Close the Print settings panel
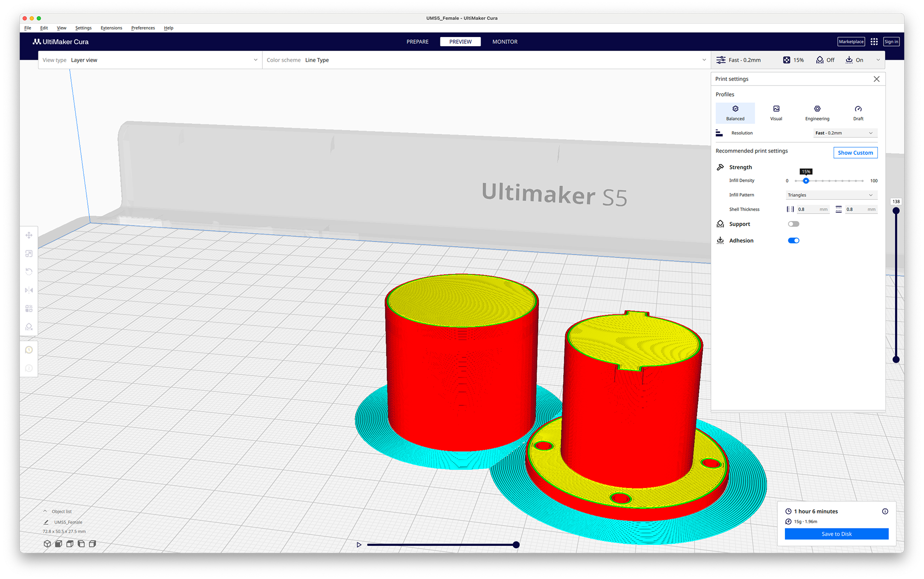Image resolution: width=924 pixels, height=579 pixels. pos(876,79)
